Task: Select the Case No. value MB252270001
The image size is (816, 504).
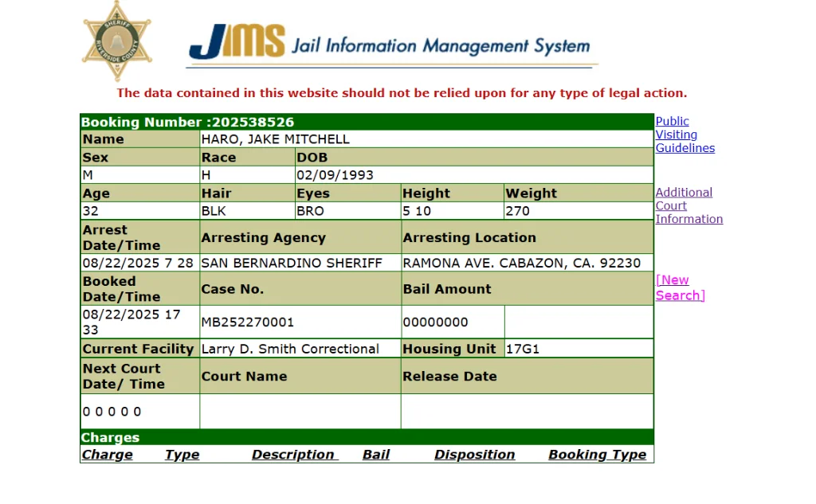Action: pos(248,322)
